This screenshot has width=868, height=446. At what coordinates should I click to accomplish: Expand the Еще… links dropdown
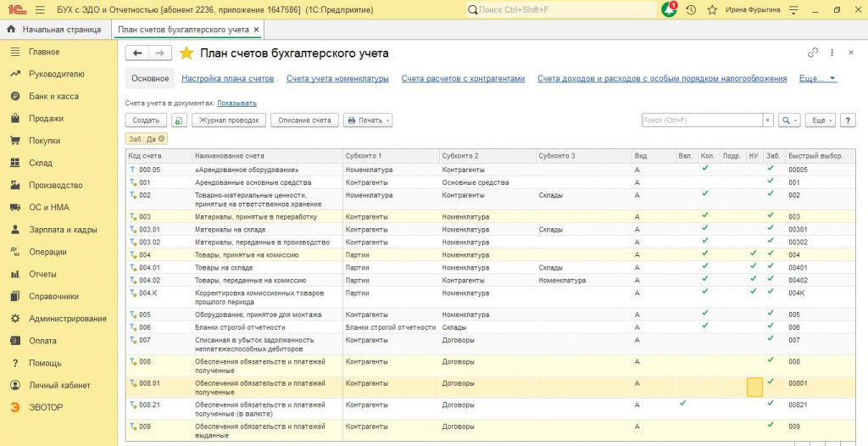pos(818,79)
